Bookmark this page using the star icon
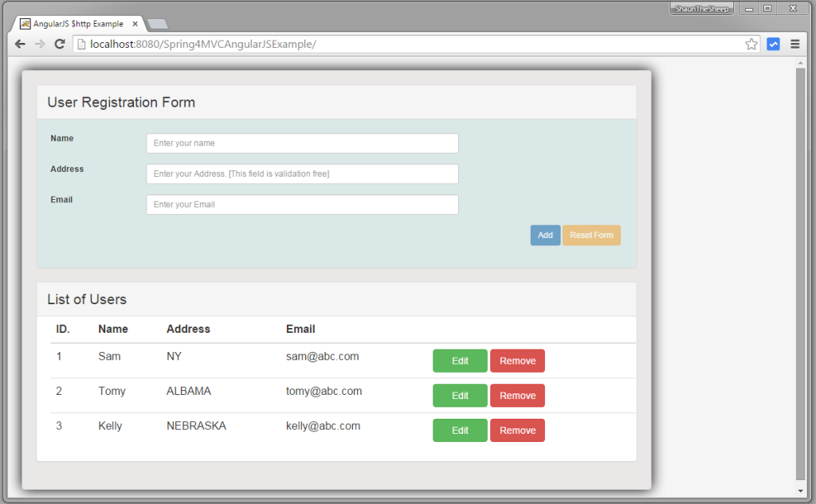This screenshot has height=504, width=816. coord(751,44)
